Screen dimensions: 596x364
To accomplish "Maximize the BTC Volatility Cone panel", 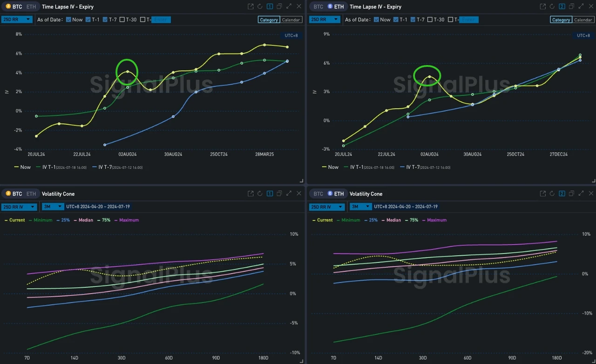I will [289, 194].
